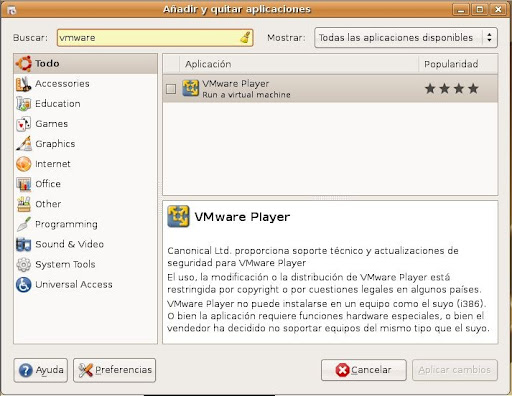Image resolution: width=512 pixels, height=396 pixels.
Task: Select the Graphics category icon
Action: (23, 144)
